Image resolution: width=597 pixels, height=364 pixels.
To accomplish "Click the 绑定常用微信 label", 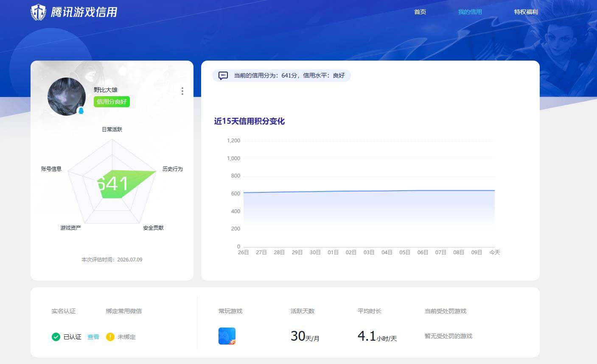I will click(x=124, y=311).
